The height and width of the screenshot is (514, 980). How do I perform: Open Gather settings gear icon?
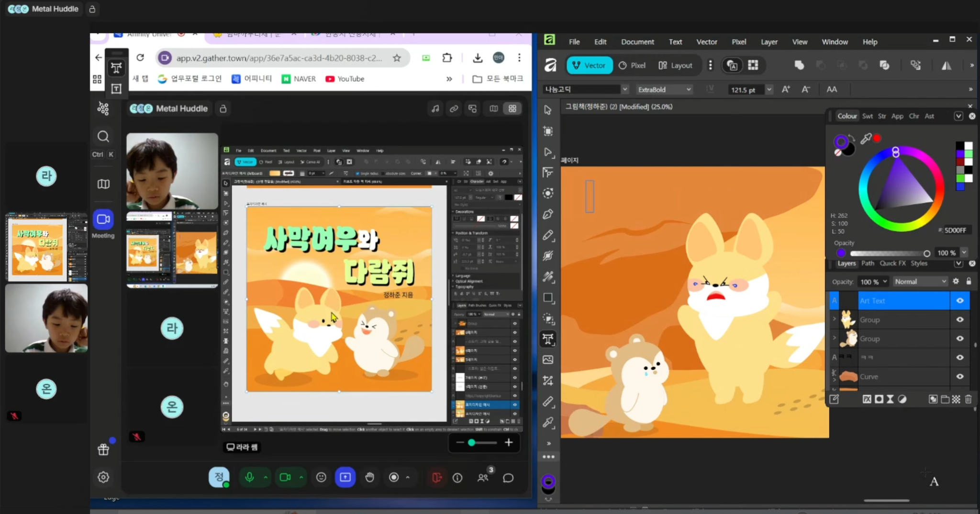click(103, 477)
